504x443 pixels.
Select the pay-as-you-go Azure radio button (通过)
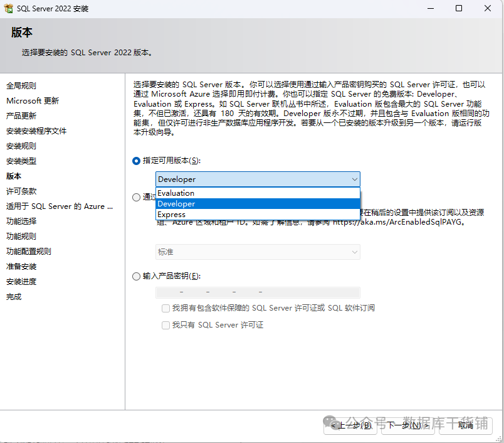pyautogui.click(x=136, y=197)
